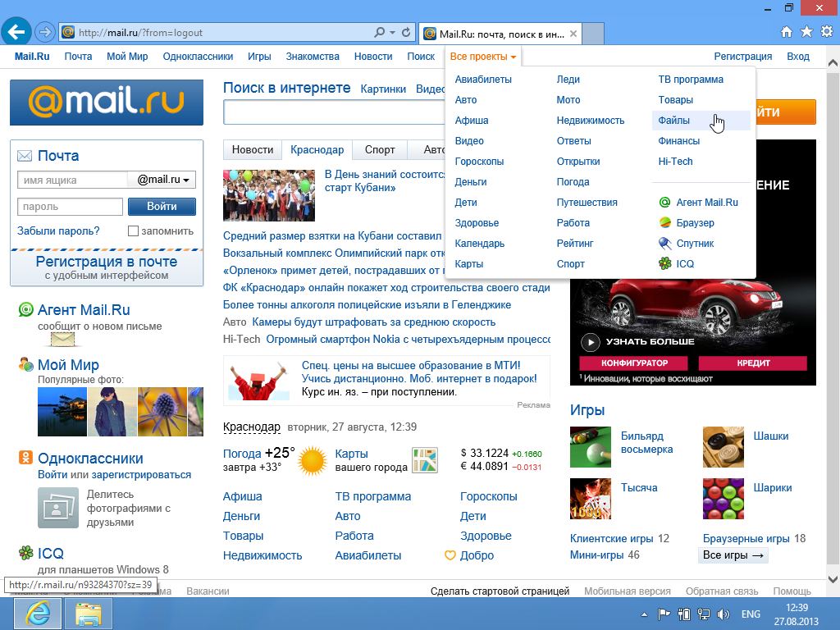Select the Спорт news tab

click(x=380, y=149)
